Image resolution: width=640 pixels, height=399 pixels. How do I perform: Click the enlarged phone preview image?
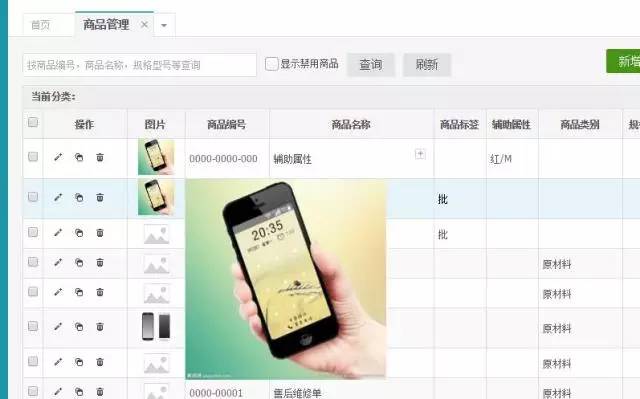coord(286,279)
